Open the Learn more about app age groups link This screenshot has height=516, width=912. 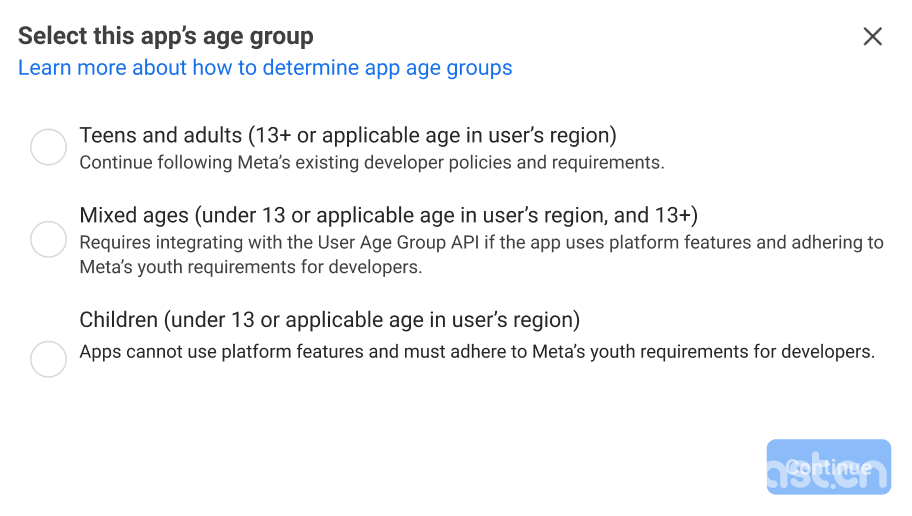(265, 67)
